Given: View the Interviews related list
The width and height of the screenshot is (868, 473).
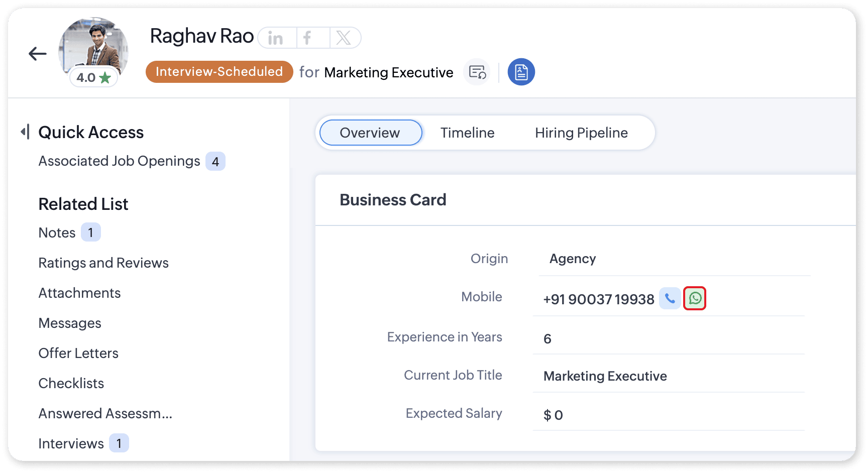Looking at the screenshot, I should pyautogui.click(x=71, y=443).
